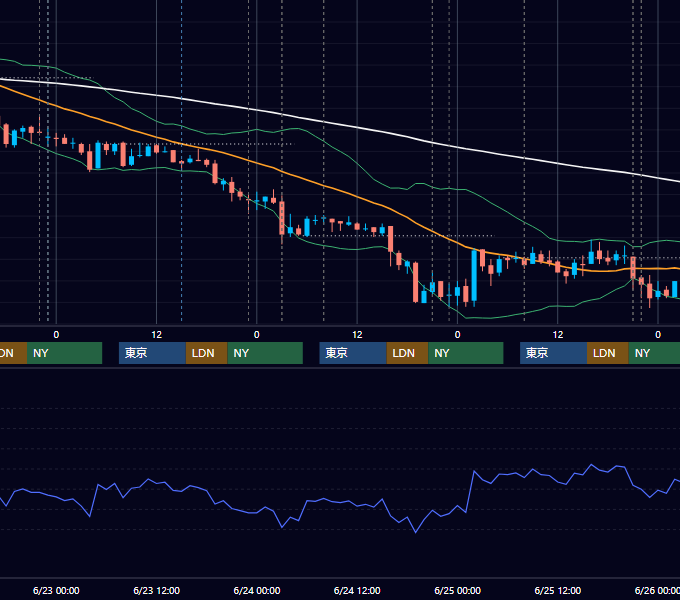Click the 6/24 00:00 date label
The width and height of the screenshot is (680, 600).
click(257, 590)
